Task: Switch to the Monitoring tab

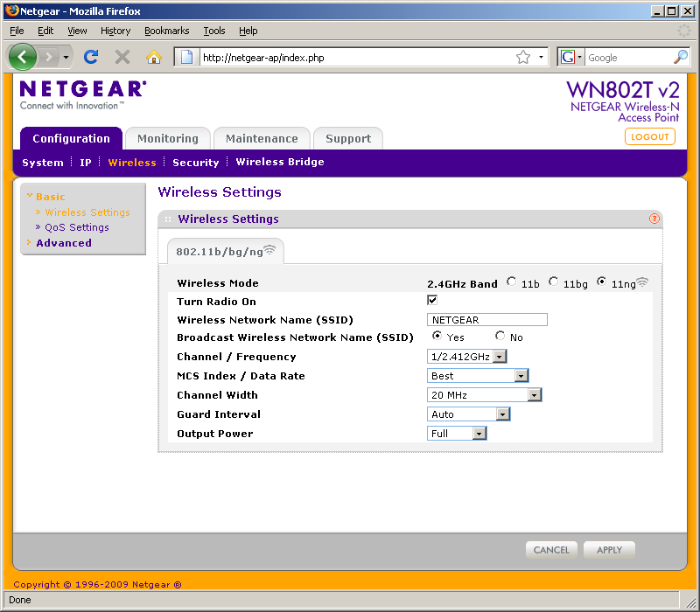Action: tap(168, 138)
